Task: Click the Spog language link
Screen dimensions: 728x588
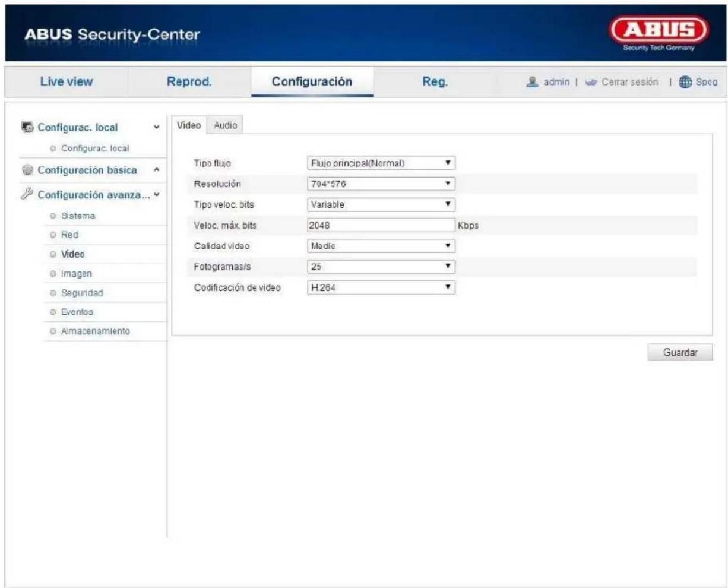Action: click(706, 82)
